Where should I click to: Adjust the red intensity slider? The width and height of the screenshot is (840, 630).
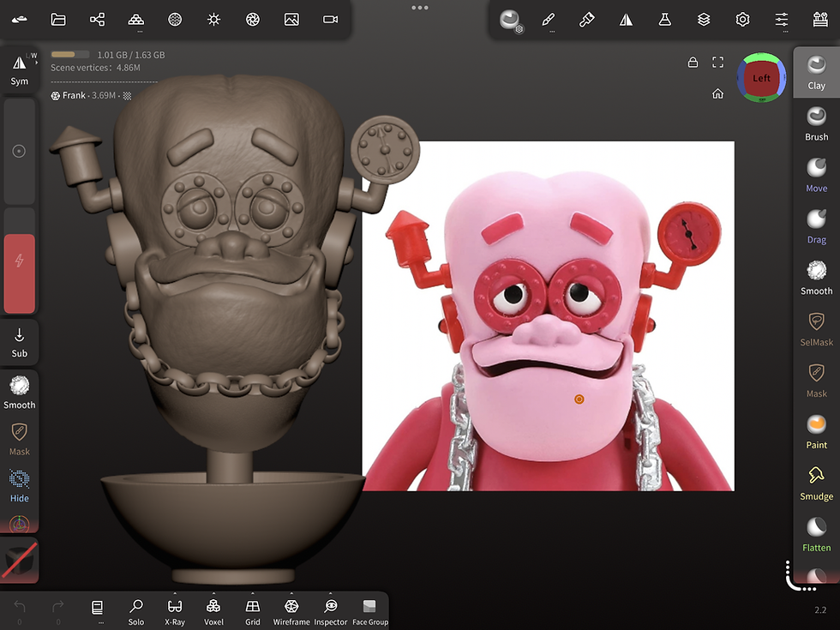pos(19,261)
